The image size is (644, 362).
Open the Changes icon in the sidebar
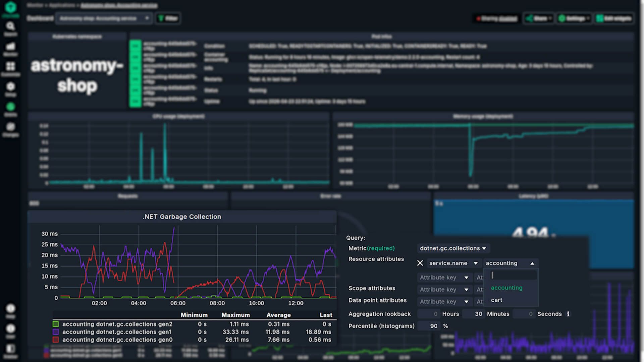(x=10, y=127)
